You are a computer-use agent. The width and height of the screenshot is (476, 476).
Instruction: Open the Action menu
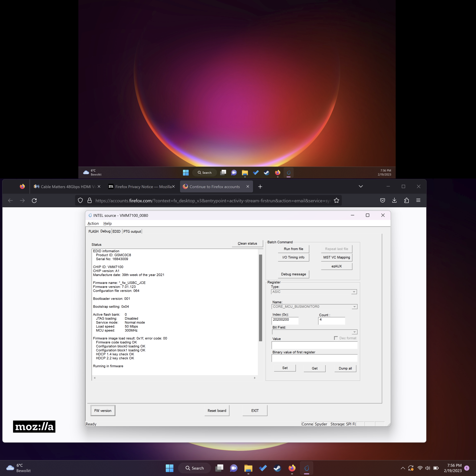click(x=93, y=223)
